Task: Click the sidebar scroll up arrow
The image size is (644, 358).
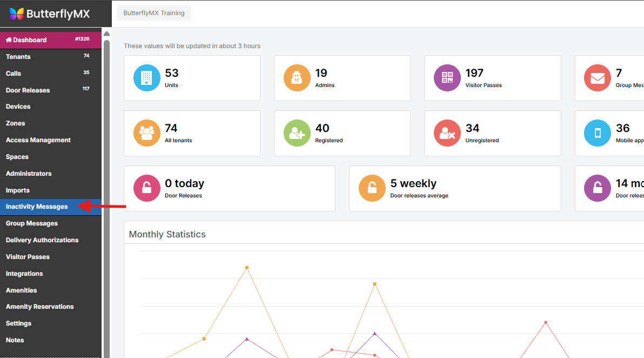Action: click(x=106, y=34)
